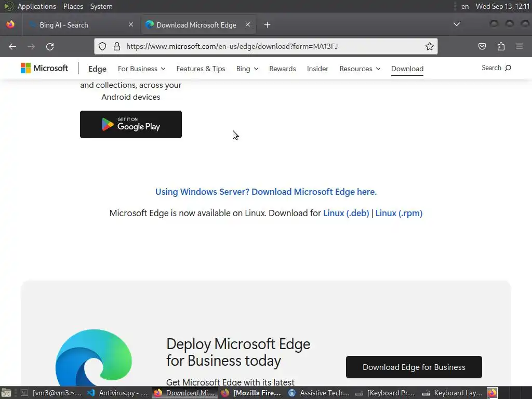Click Get it on Google Play badge
532x399 pixels.
(x=131, y=125)
